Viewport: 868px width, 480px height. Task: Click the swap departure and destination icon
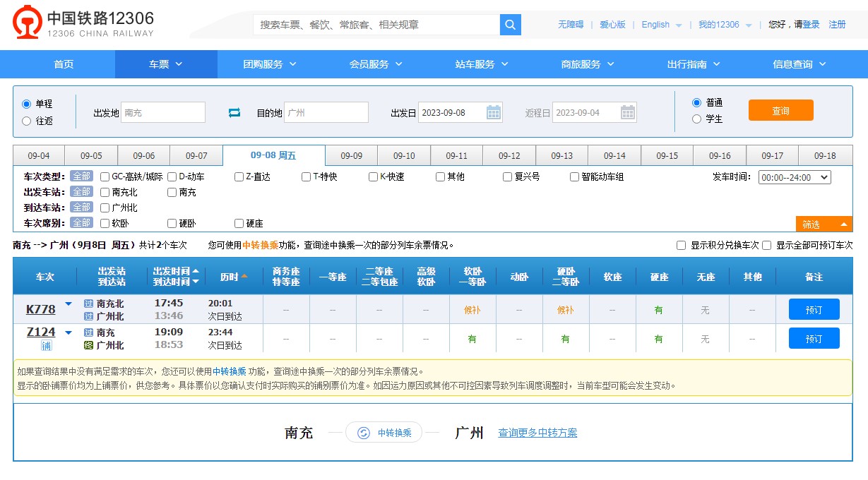(234, 113)
